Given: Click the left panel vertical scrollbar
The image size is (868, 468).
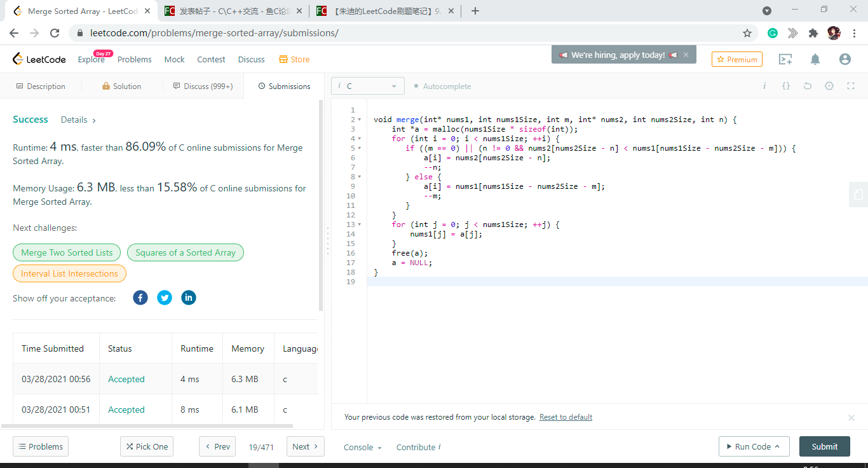Looking at the screenshot, I should tap(321, 205).
